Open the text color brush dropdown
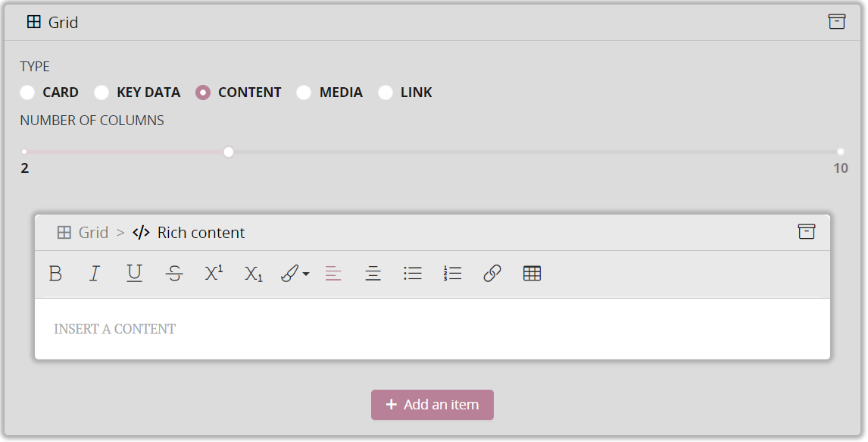 tap(295, 274)
